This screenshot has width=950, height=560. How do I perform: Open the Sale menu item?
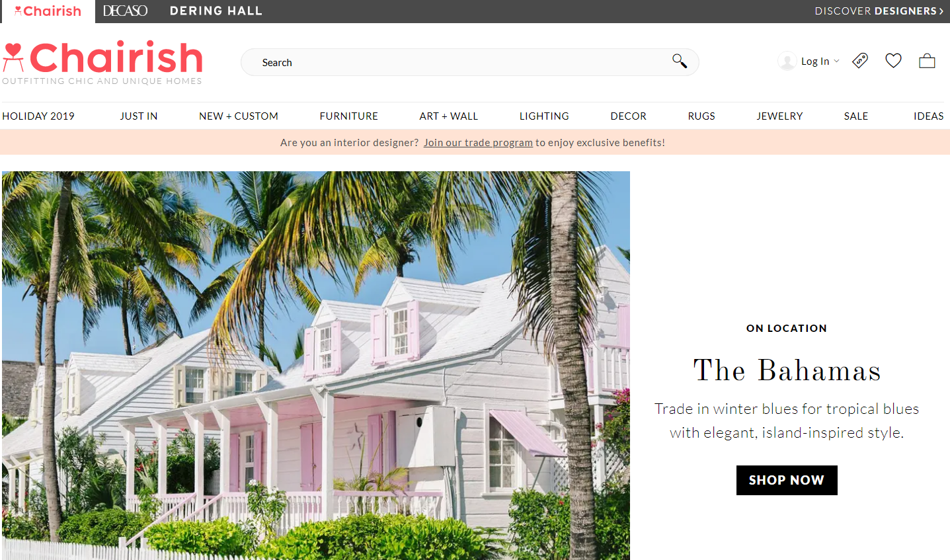[x=856, y=116]
